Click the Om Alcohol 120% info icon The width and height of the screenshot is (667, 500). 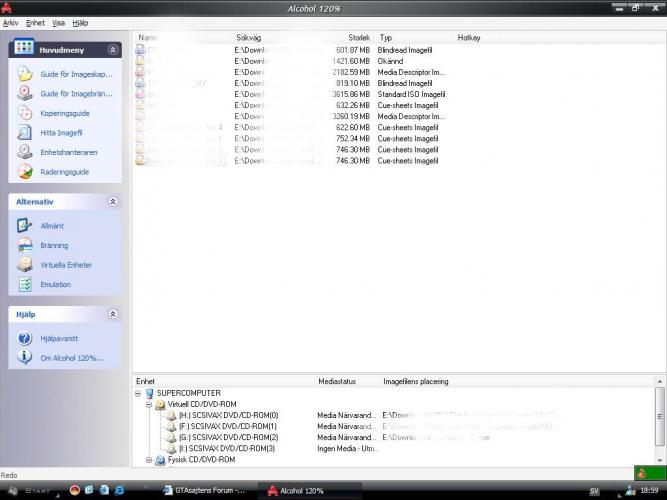coord(25,357)
